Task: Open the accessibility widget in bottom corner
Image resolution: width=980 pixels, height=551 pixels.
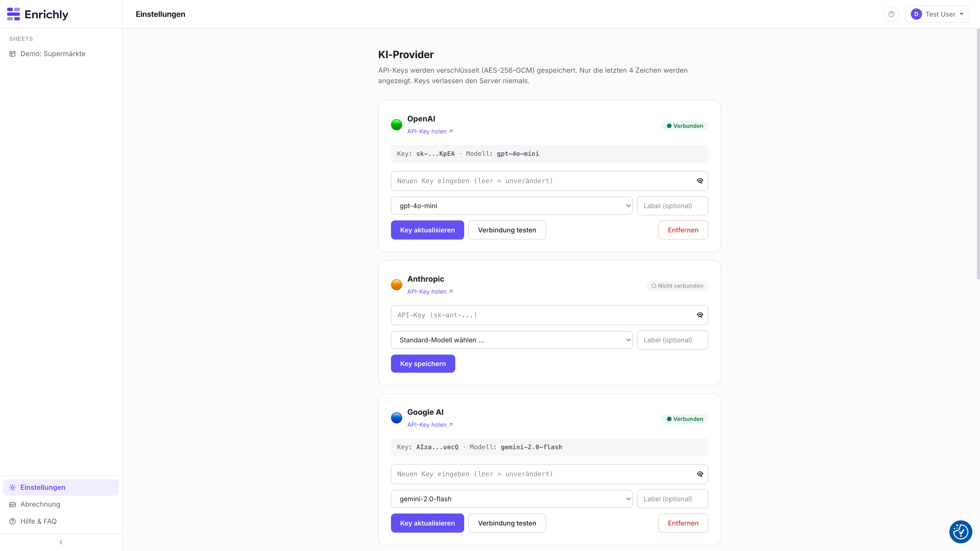Action: tap(961, 532)
